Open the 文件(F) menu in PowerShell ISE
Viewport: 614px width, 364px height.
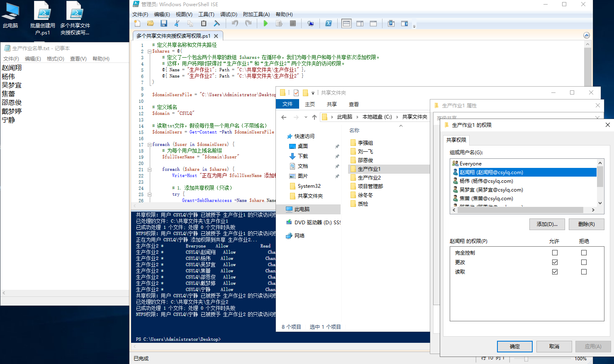pos(140,14)
